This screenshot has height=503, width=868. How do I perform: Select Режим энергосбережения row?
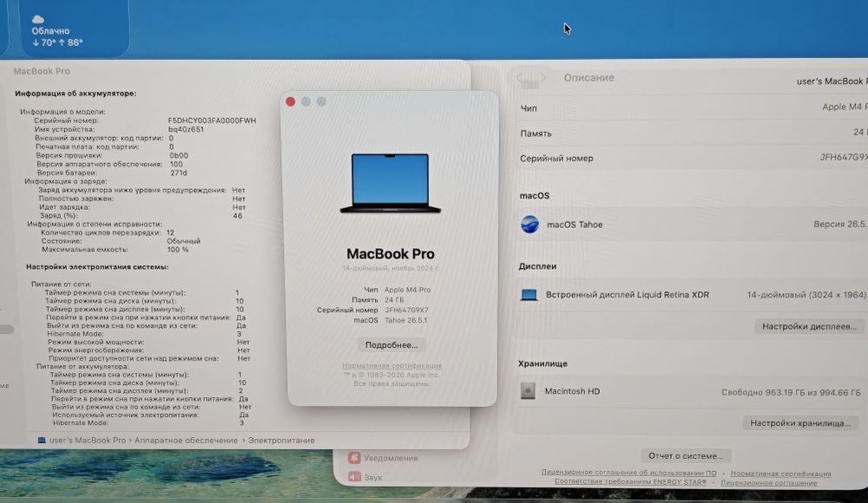click(x=148, y=350)
